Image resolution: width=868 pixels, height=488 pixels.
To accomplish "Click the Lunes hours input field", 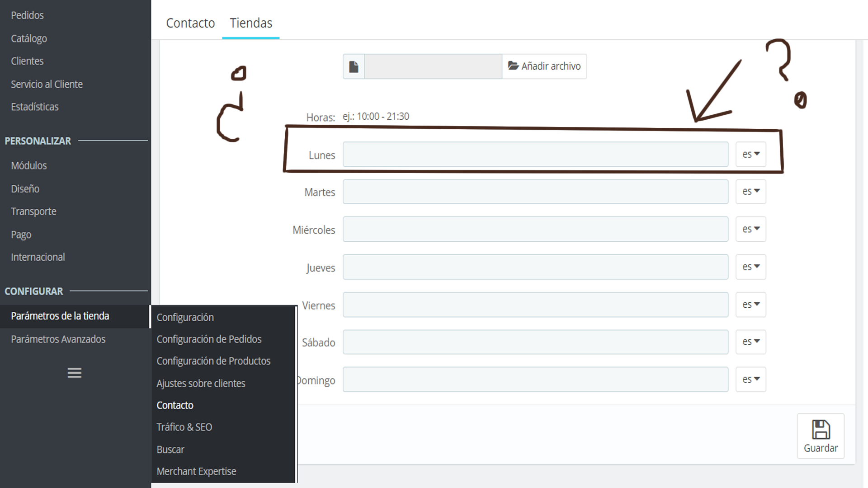I will coord(535,155).
